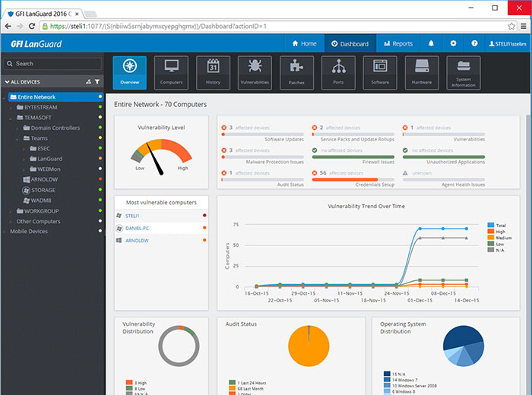Select the ARNOLDW computer in tree
This screenshot has height=395, width=532.
coord(40,179)
